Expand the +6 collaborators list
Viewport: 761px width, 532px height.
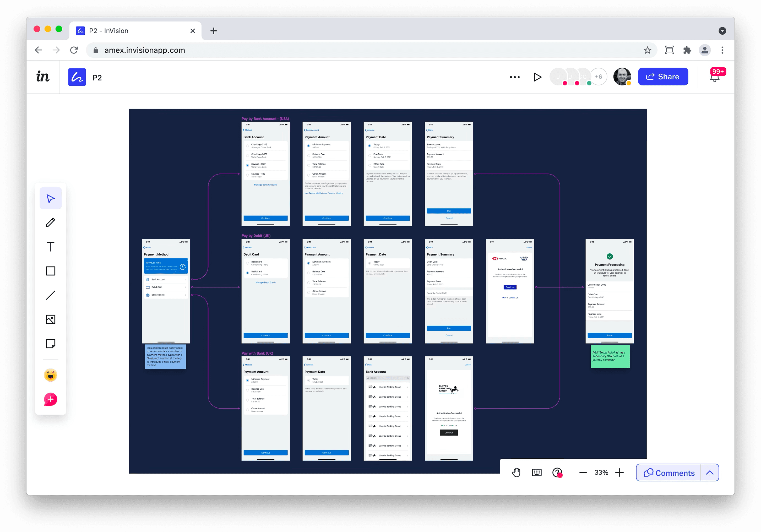click(x=598, y=77)
